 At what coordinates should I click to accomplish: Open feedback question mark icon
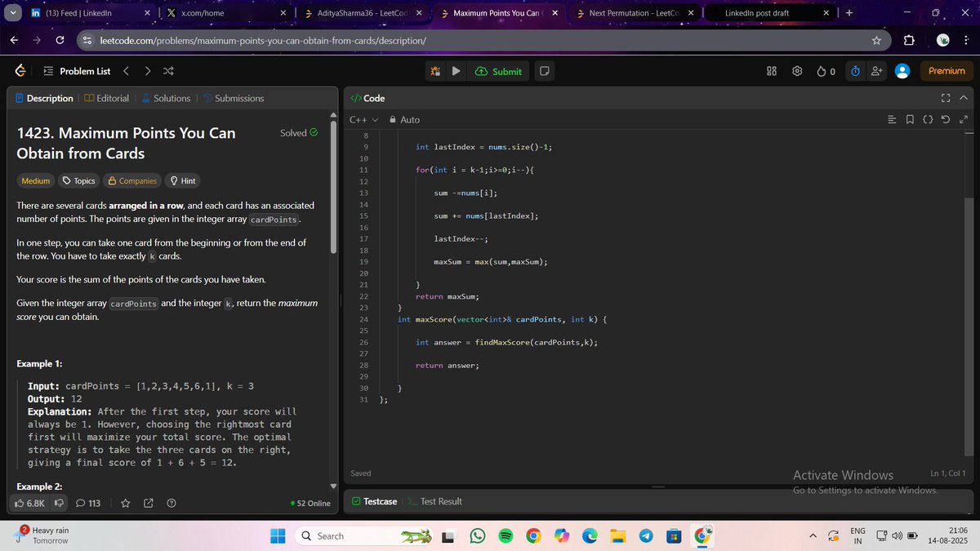tap(171, 503)
